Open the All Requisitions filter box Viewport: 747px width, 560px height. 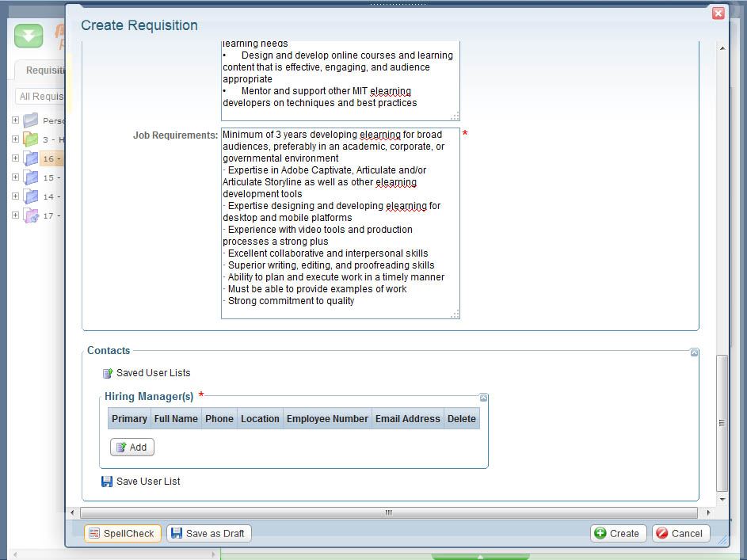40,97
